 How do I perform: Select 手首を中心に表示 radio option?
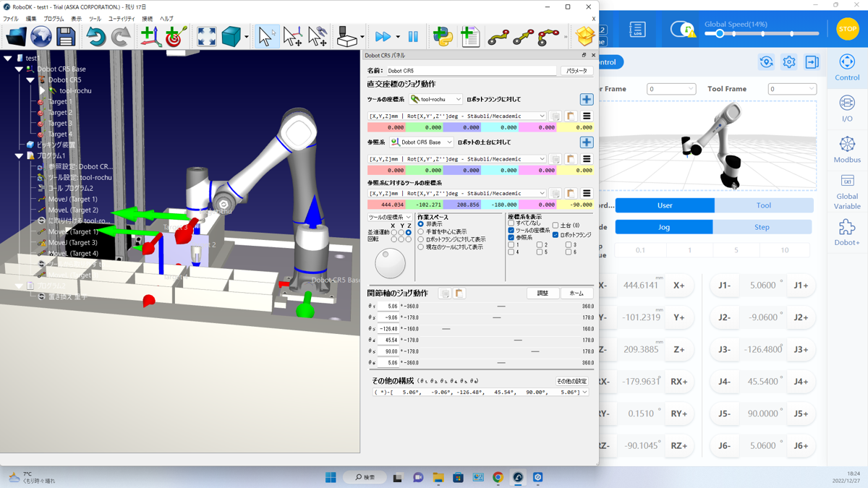[421, 231]
